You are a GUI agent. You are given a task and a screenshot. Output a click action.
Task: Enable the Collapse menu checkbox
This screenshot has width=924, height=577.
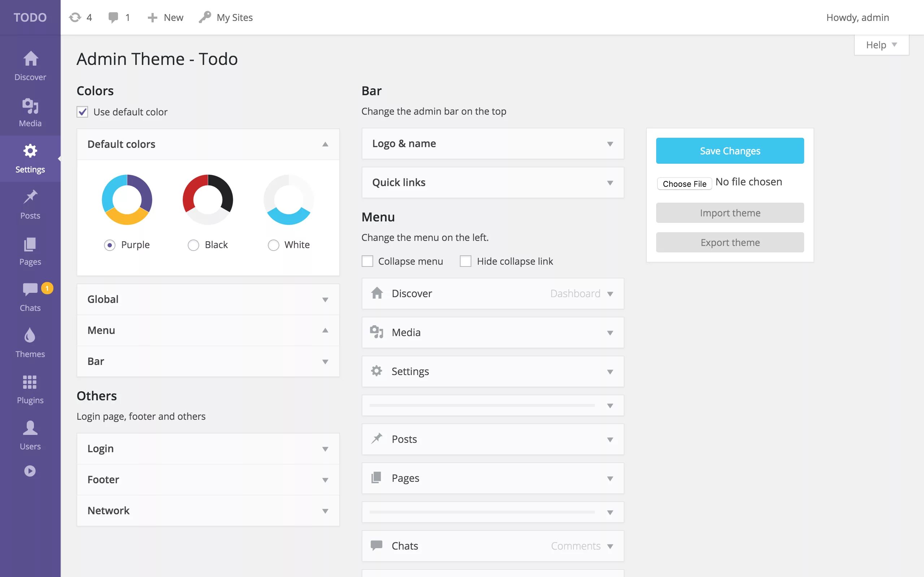[x=367, y=261]
